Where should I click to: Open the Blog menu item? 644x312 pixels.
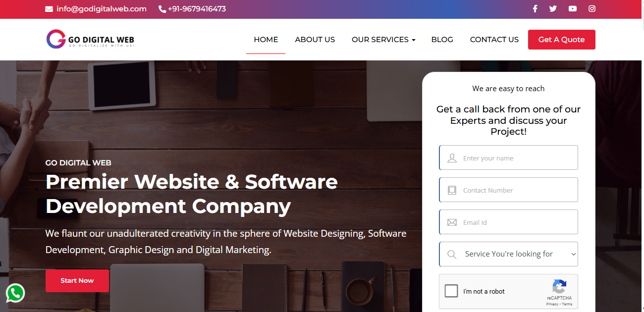(x=442, y=40)
